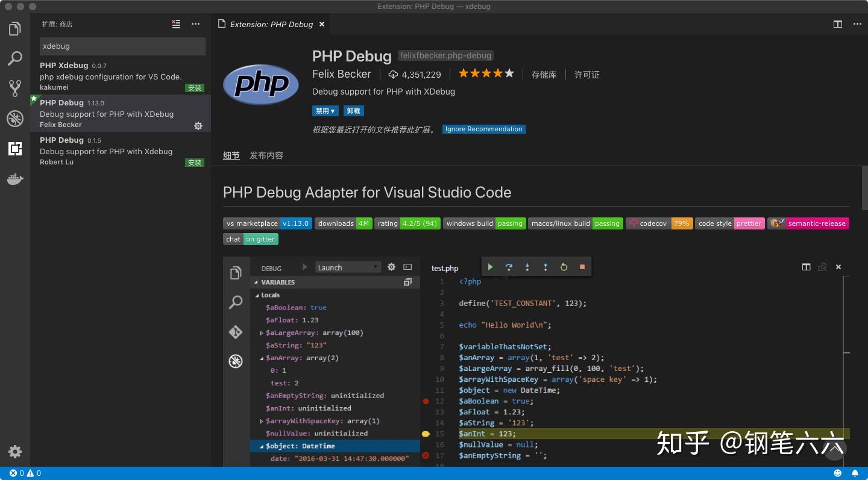The image size is (868, 480).
Task: Open the Docker view in activity bar
Action: (15, 179)
